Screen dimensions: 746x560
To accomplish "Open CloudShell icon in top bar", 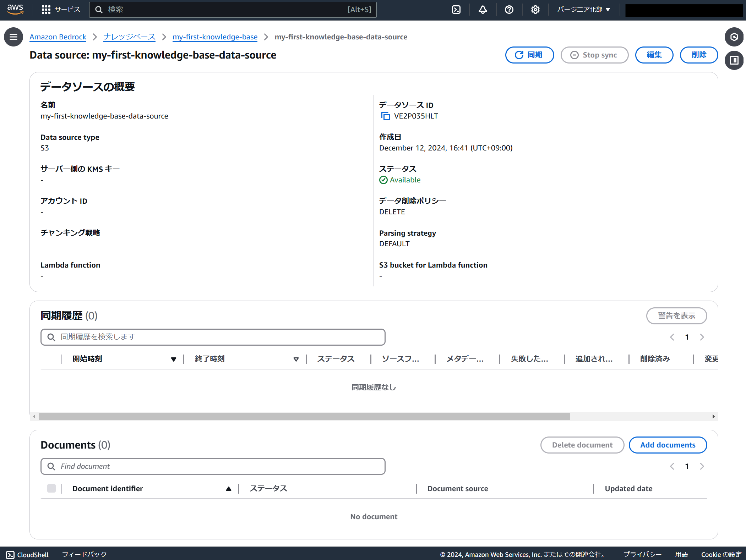I will click(456, 10).
